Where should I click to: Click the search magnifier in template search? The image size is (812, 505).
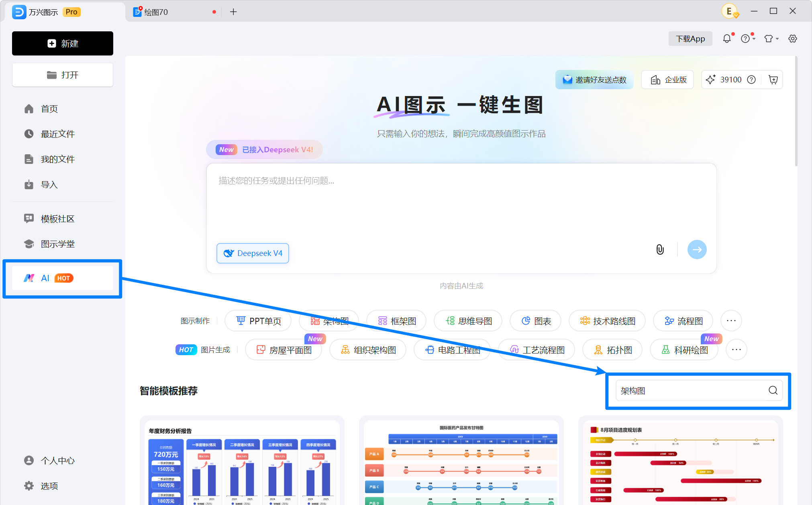click(773, 391)
